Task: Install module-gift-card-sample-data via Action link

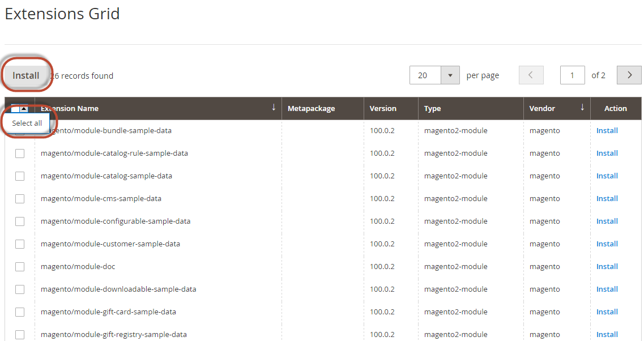Action: (607, 312)
